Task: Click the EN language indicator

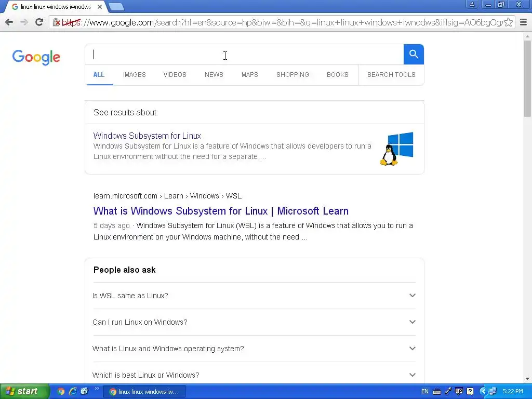Action: tap(425, 392)
